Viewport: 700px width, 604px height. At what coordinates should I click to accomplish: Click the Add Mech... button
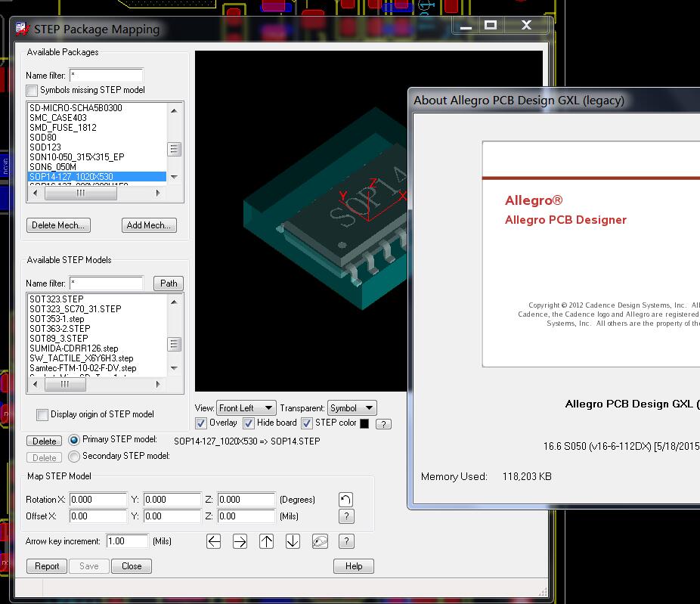point(149,225)
